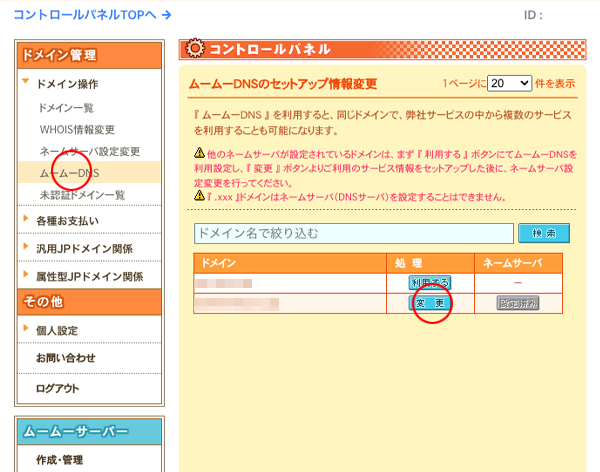Click the arrow icon after コントロールパネルTOPへ

pyautogui.click(x=166, y=15)
